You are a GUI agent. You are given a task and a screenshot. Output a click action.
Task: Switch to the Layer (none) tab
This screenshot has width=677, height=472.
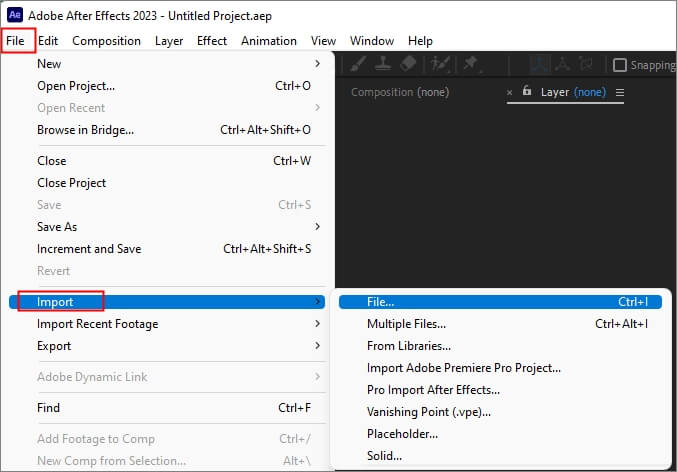tap(573, 92)
